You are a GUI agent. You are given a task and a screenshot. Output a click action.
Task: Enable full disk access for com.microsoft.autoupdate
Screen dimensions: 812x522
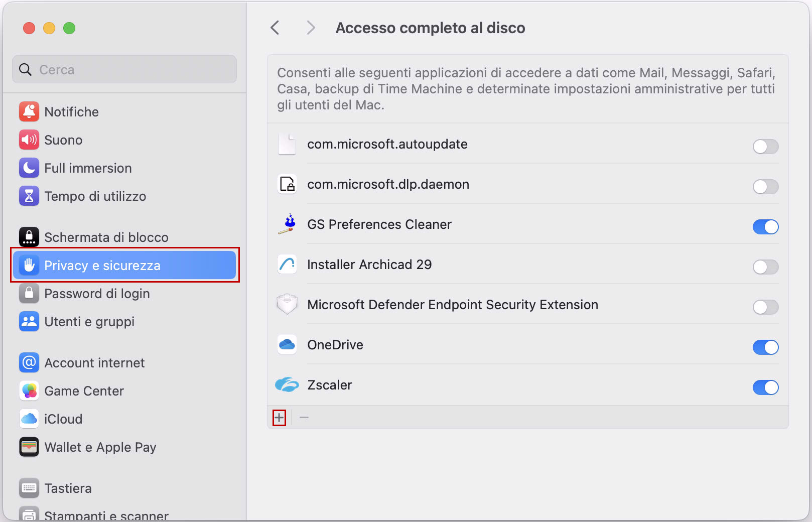point(765,147)
